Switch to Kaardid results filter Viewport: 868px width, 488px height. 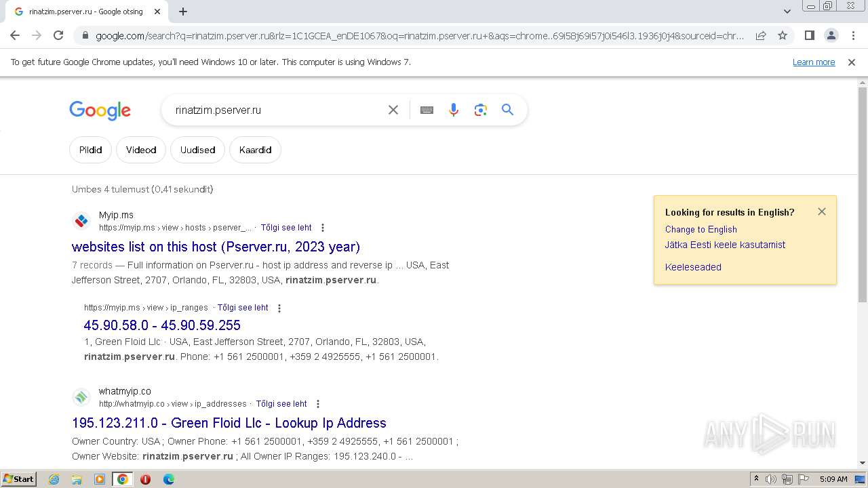point(255,150)
